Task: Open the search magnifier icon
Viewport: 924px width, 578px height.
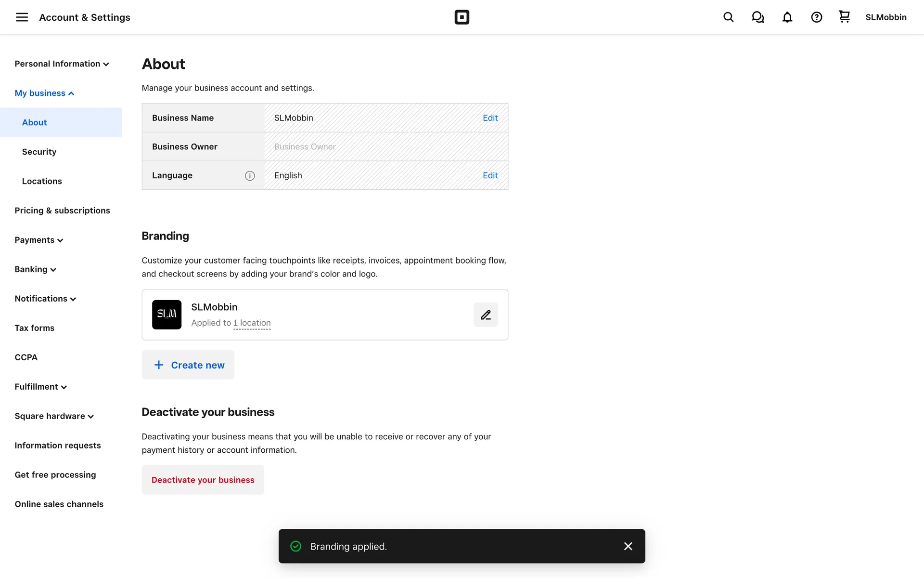Action: pyautogui.click(x=728, y=17)
